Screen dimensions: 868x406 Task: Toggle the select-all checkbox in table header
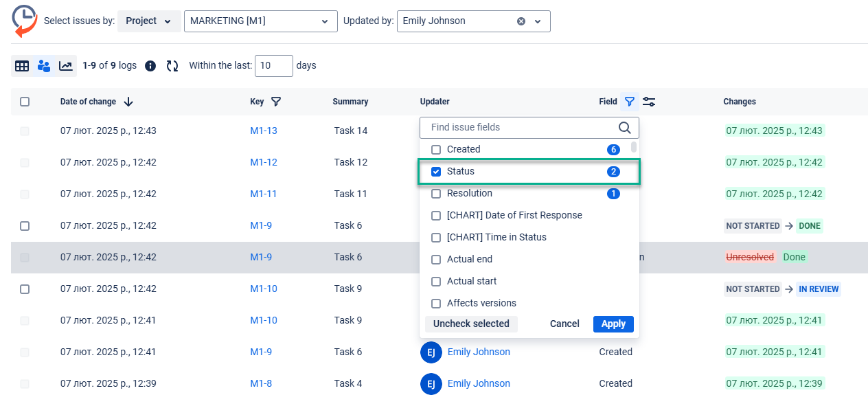pyautogui.click(x=25, y=102)
